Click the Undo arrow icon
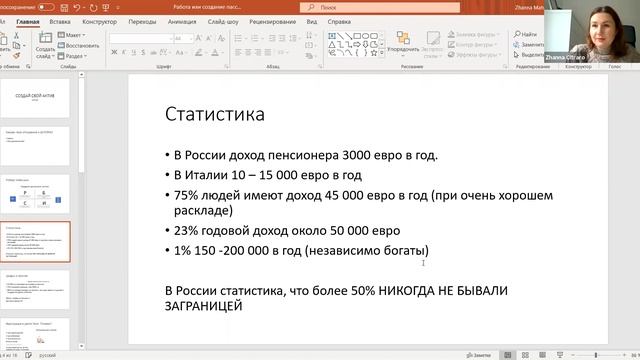 click(77, 7)
